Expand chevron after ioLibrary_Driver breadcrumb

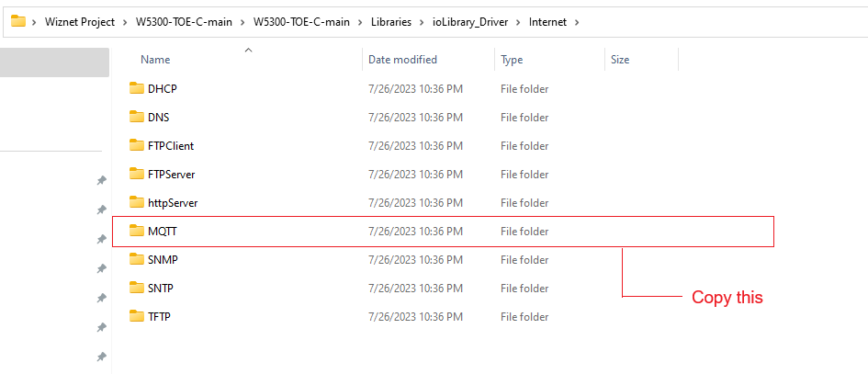coord(519,22)
